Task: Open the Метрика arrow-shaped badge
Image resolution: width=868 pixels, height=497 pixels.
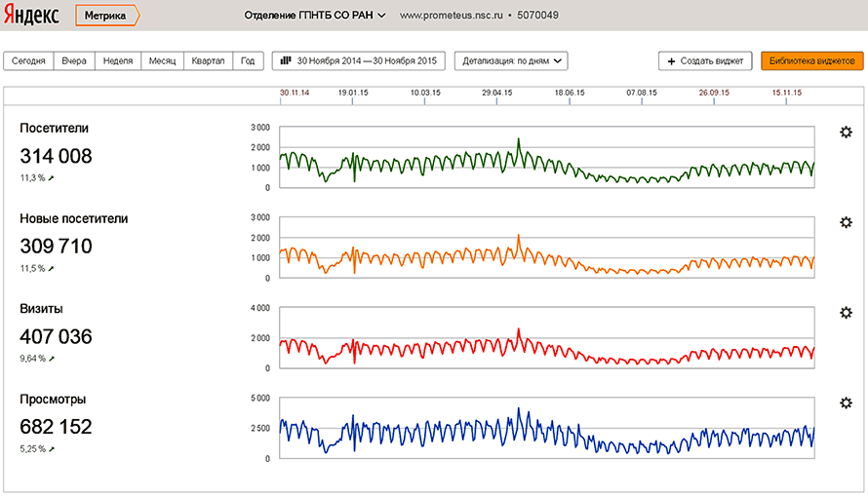Action: coord(107,16)
